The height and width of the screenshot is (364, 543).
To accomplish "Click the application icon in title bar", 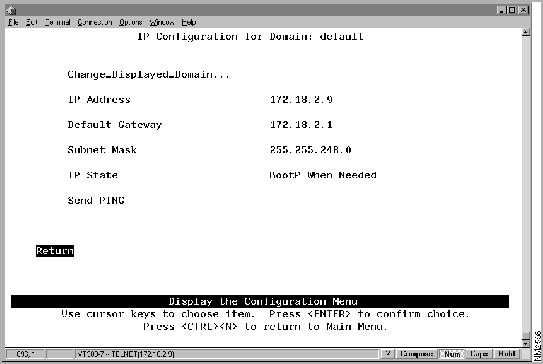I will [x=11, y=10].
